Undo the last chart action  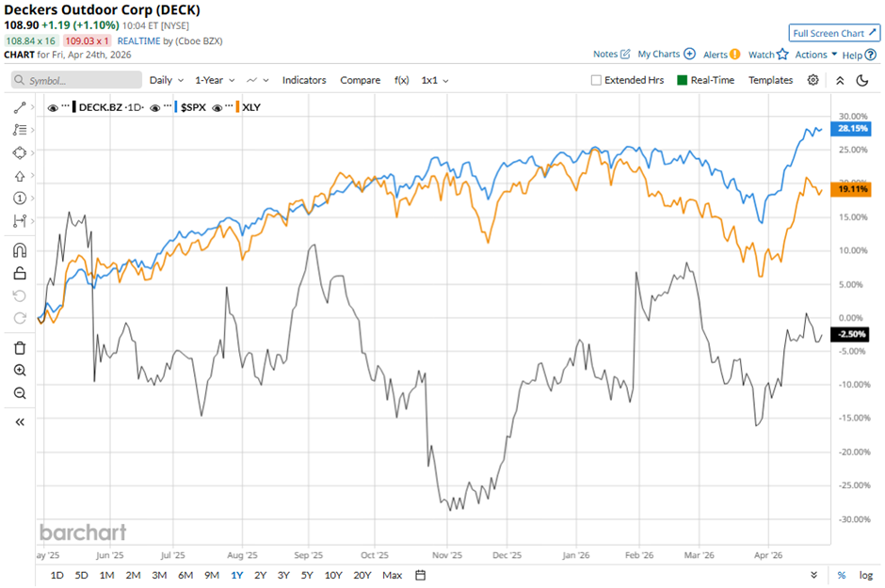point(20,296)
